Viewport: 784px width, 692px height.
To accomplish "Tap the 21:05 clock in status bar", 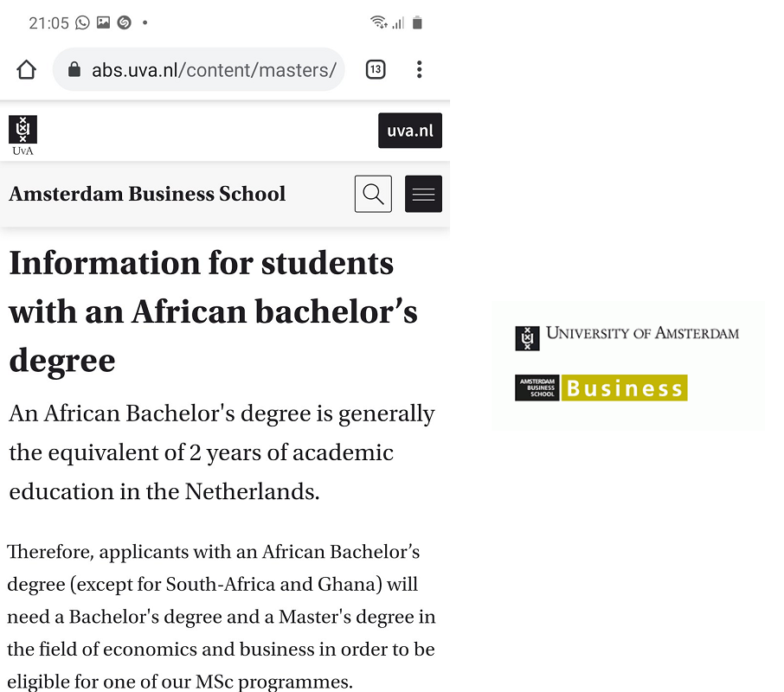I will coord(48,23).
